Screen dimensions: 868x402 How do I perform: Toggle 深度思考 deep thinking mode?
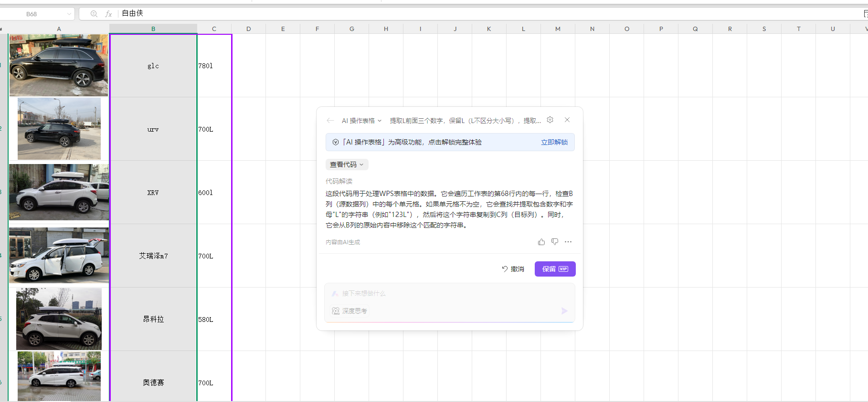(x=349, y=311)
